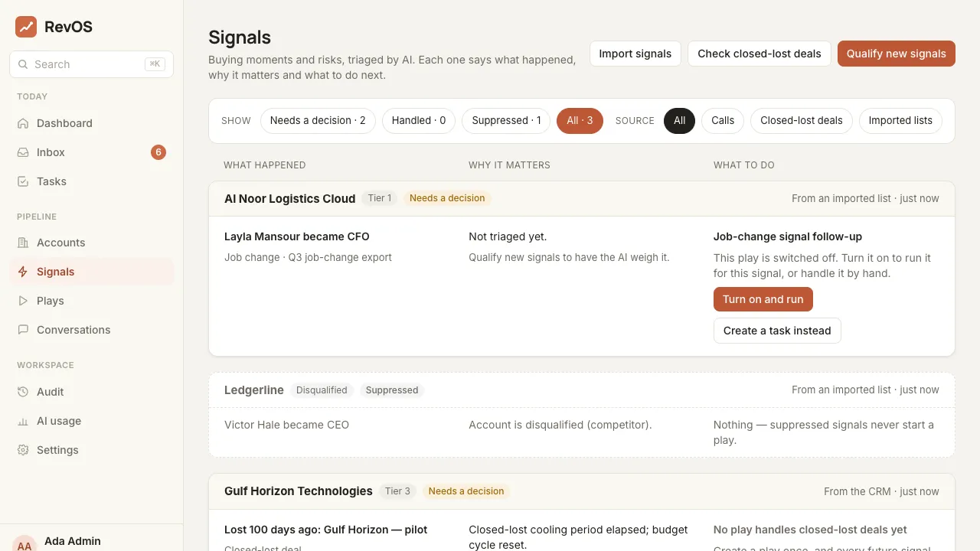The width and height of the screenshot is (980, 551).
Task: Click the RevOS logo icon
Action: point(26,27)
